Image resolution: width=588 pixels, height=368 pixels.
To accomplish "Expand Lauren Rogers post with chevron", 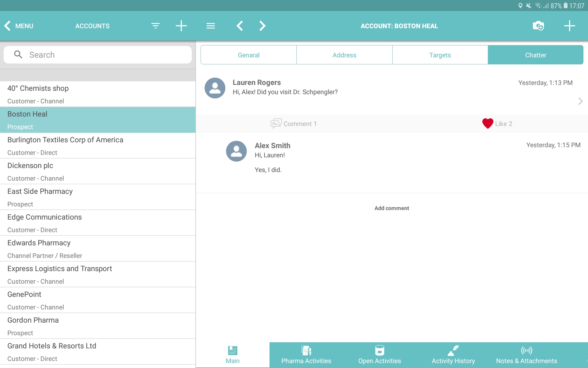I will pyautogui.click(x=580, y=101).
